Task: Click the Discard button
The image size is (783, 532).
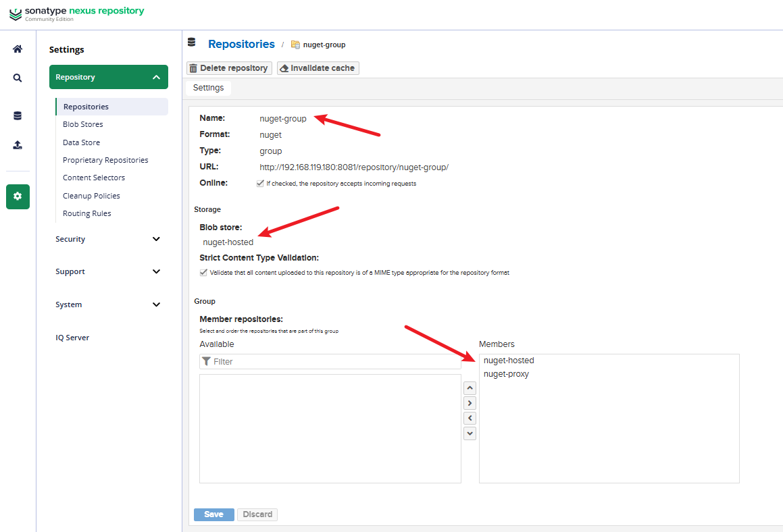Action: pos(257,514)
